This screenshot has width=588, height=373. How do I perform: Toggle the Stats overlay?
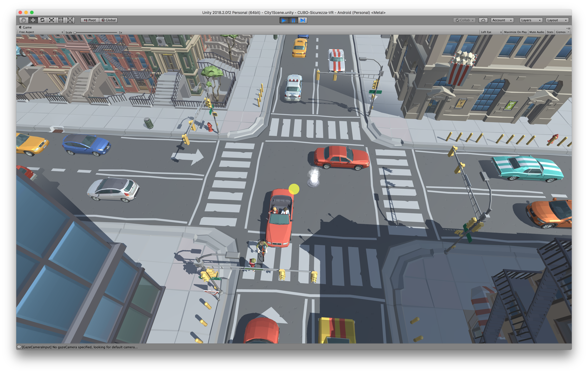point(550,32)
